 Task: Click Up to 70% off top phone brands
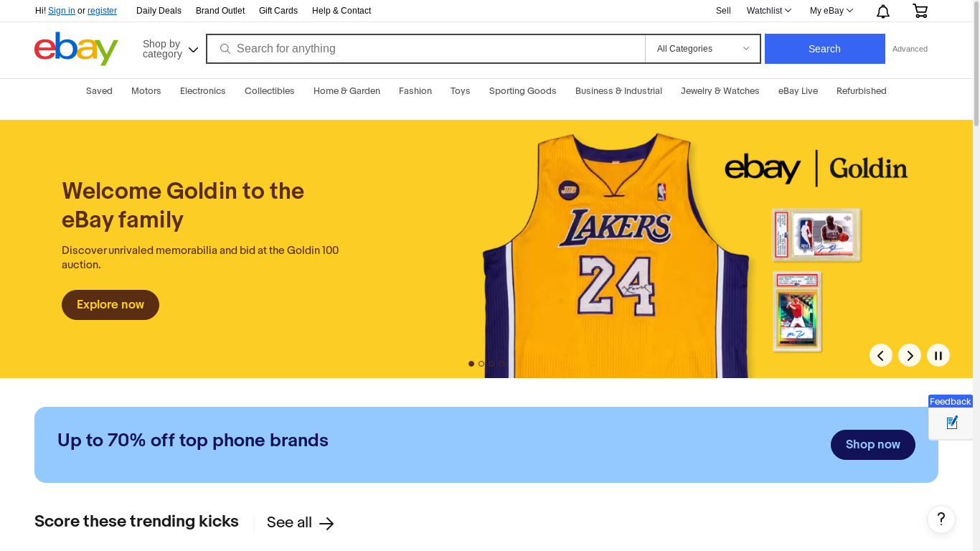tap(193, 441)
